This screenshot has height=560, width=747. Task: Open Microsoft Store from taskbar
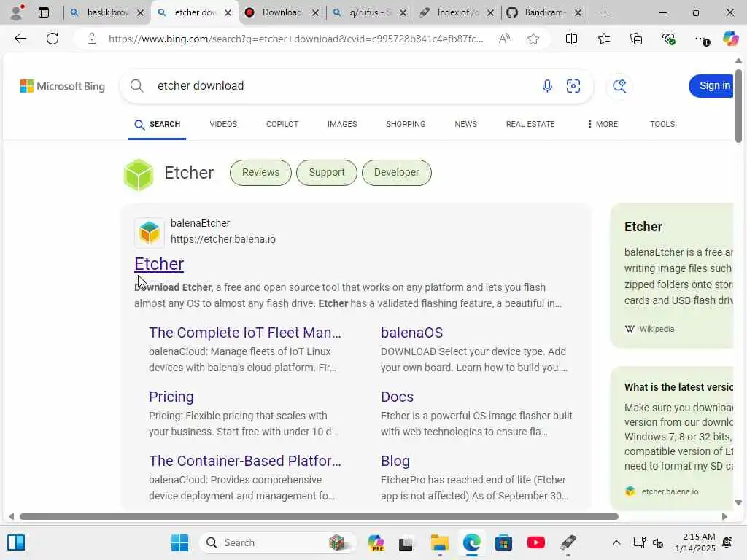pos(503,542)
